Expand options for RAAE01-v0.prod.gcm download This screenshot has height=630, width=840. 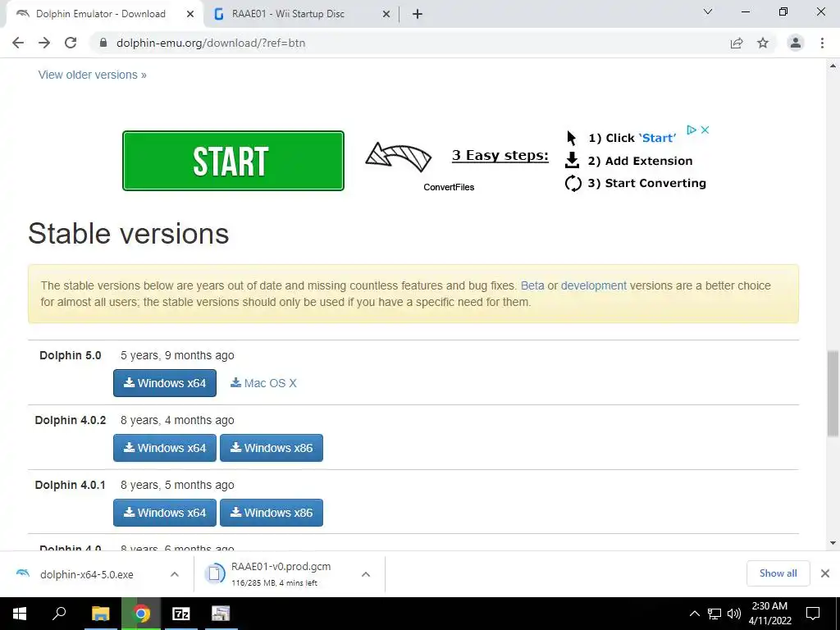tap(366, 574)
